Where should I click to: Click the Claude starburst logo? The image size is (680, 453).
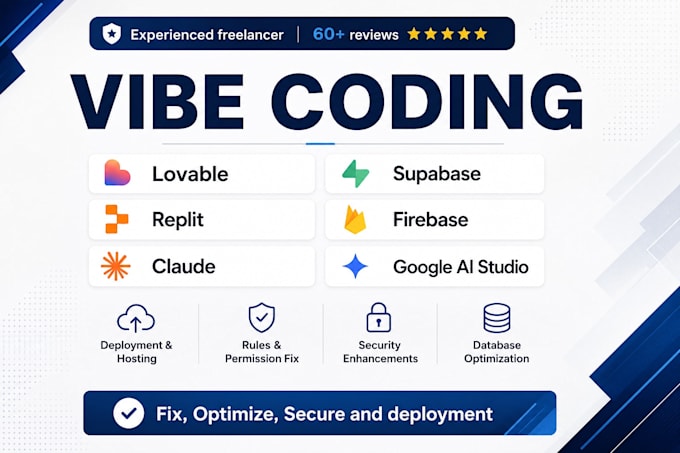[x=115, y=266]
